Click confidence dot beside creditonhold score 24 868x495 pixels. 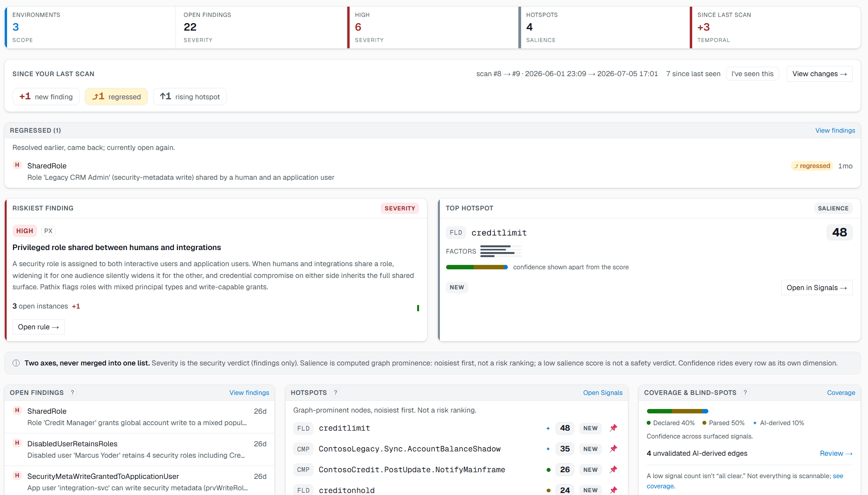click(x=548, y=490)
